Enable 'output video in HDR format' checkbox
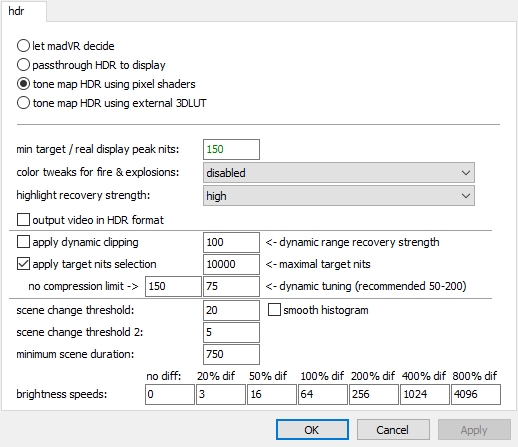518x447 pixels. tap(23, 220)
